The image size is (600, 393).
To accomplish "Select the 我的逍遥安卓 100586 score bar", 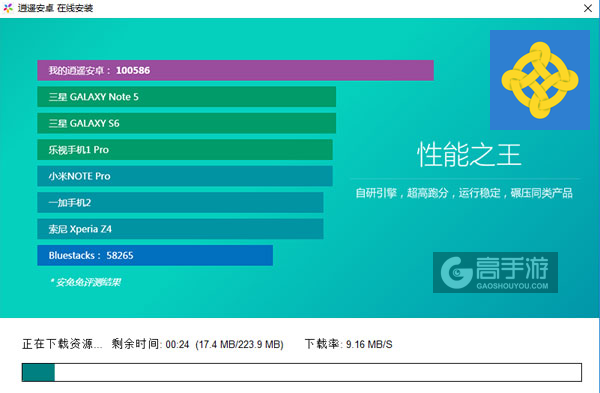I will [235, 70].
